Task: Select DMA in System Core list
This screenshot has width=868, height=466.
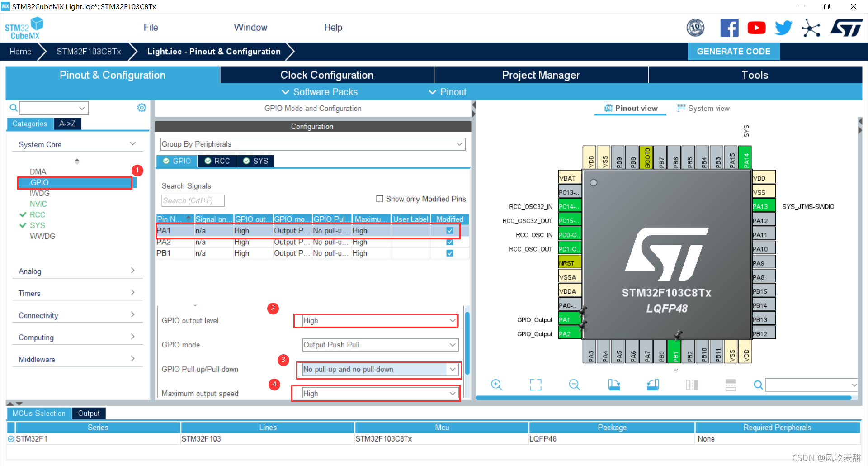Action: (x=38, y=171)
